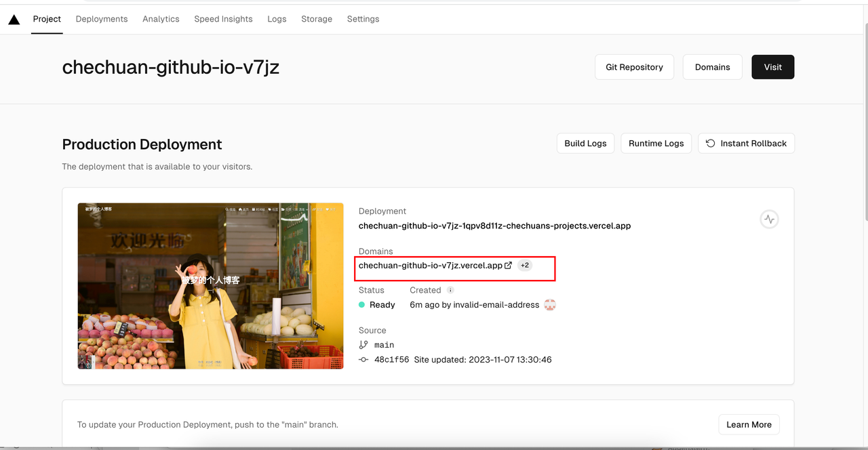Click the Git Repository button
This screenshot has height=450, width=868.
[635, 67]
